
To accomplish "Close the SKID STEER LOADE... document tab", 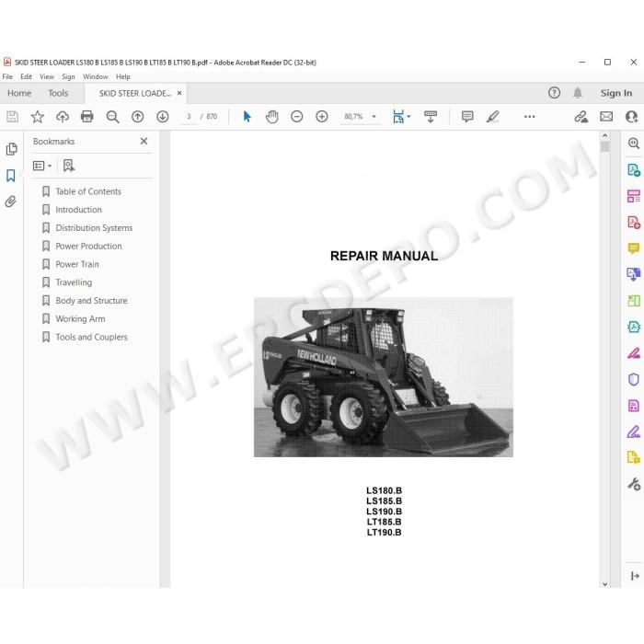I will [x=179, y=93].
